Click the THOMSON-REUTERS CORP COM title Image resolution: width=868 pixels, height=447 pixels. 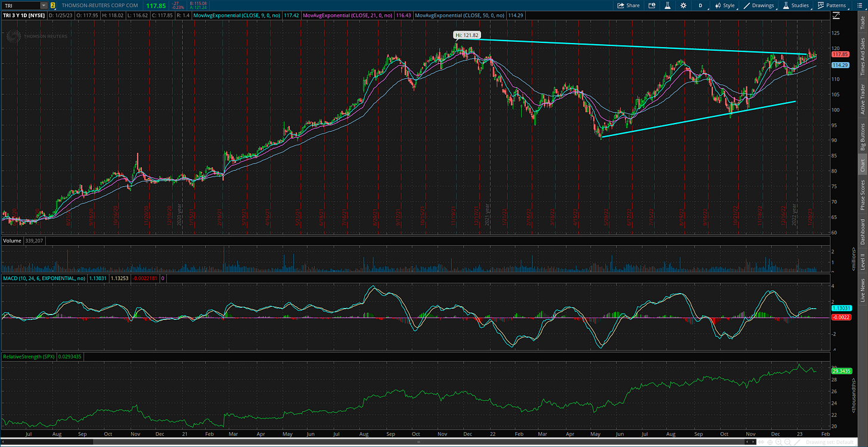[x=100, y=5]
